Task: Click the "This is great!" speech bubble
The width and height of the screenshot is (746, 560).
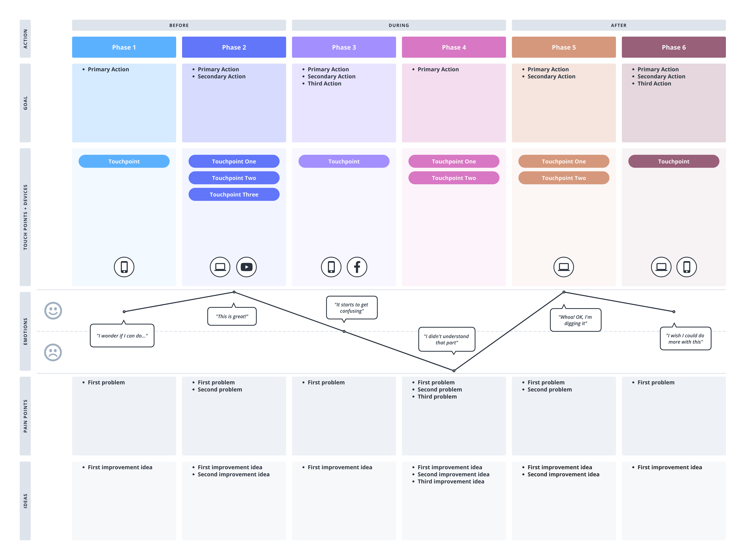Action: 232,316
